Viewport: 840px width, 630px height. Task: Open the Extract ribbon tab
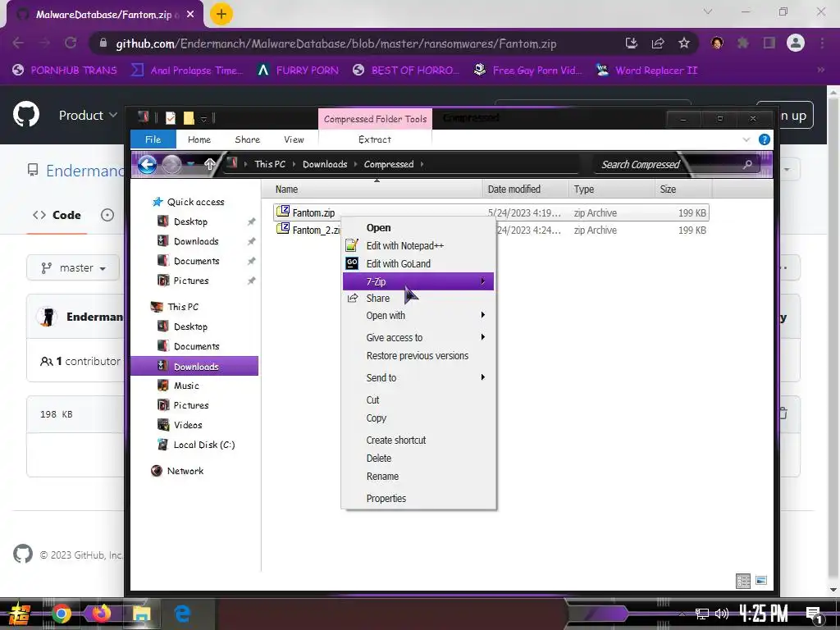click(374, 139)
